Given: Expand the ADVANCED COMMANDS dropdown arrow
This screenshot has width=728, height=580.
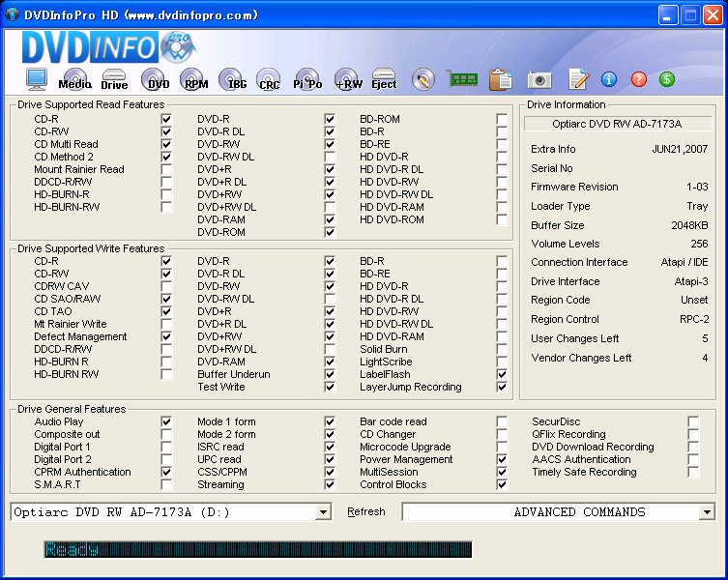Looking at the screenshot, I should (706, 512).
